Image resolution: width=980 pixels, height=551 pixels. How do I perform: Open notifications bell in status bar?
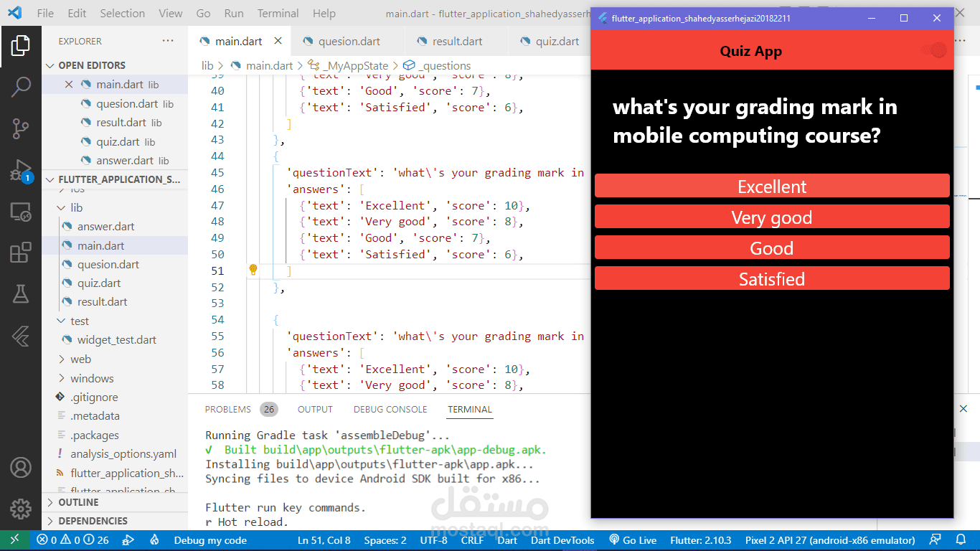coord(961,540)
